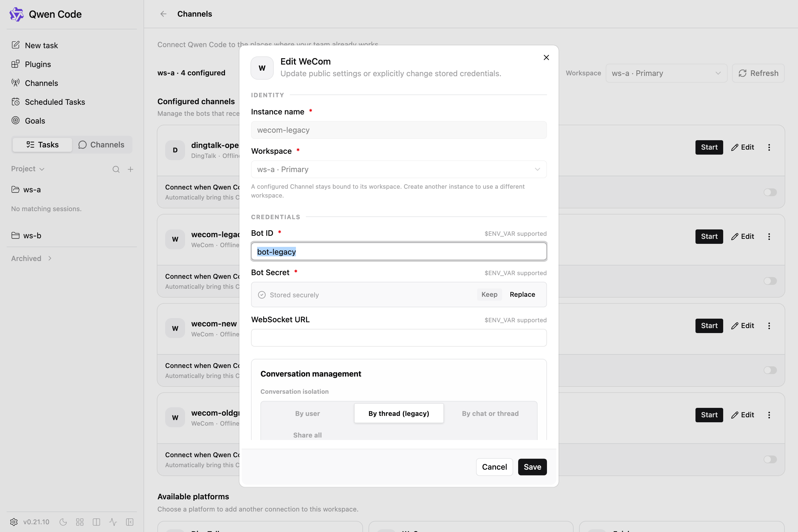Select the ws-a project folder
The width and height of the screenshot is (798, 532).
(x=26, y=189)
